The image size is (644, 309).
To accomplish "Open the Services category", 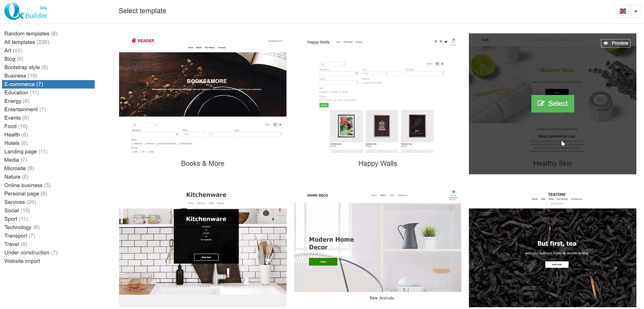I will [x=20, y=202].
